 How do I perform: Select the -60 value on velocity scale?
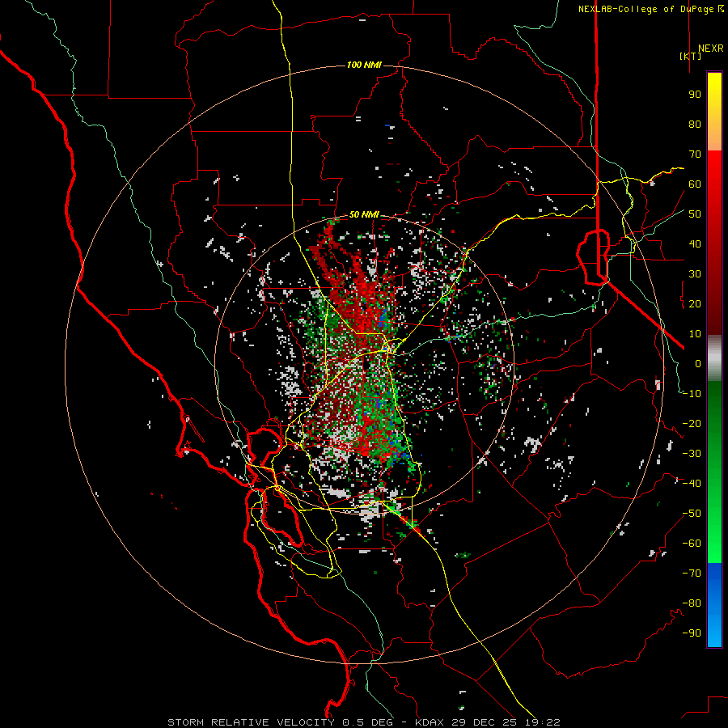click(x=692, y=544)
